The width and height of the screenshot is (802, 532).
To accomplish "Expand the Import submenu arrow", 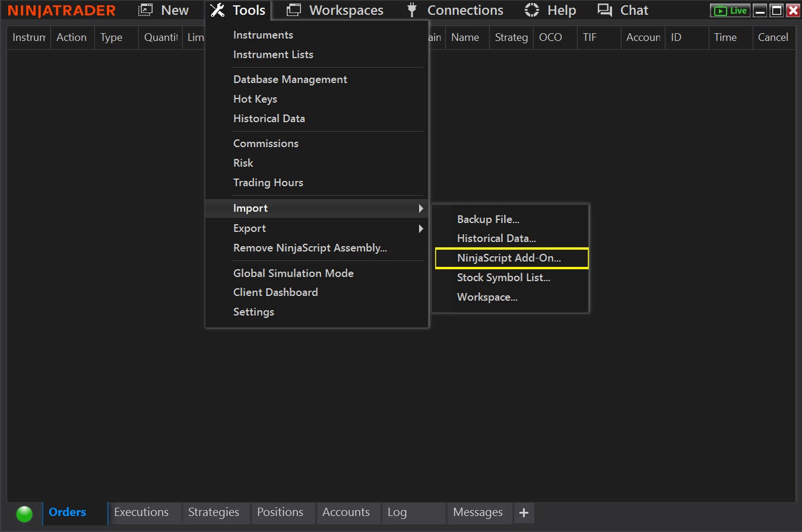I will [x=420, y=208].
